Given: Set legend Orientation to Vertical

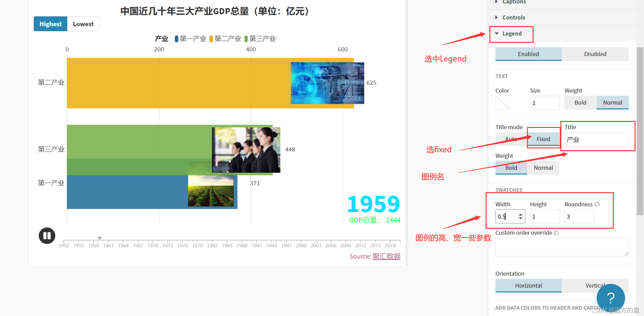Looking at the screenshot, I should pos(595,285).
